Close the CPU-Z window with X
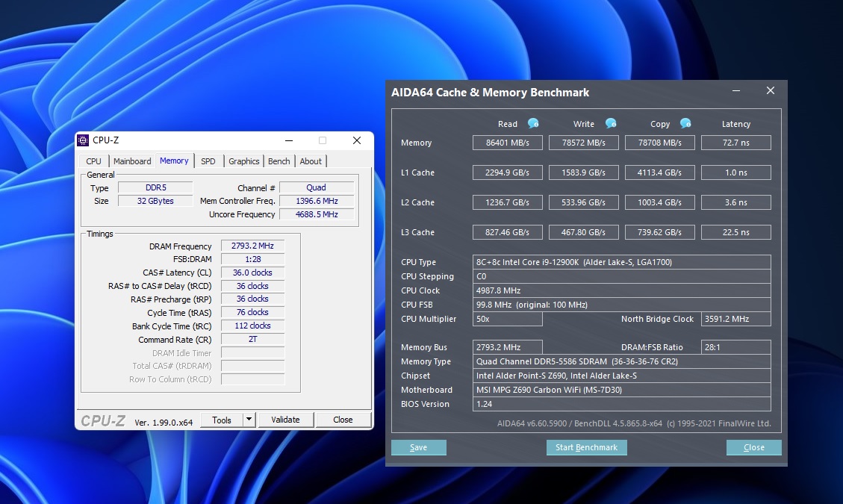Viewport: 843px width, 504px height. (356, 140)
